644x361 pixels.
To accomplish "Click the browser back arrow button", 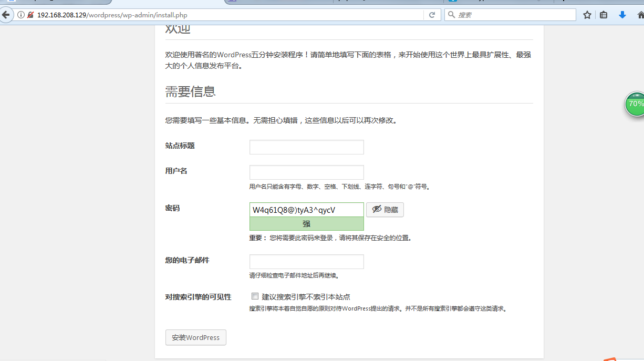I will coord(6,15).
